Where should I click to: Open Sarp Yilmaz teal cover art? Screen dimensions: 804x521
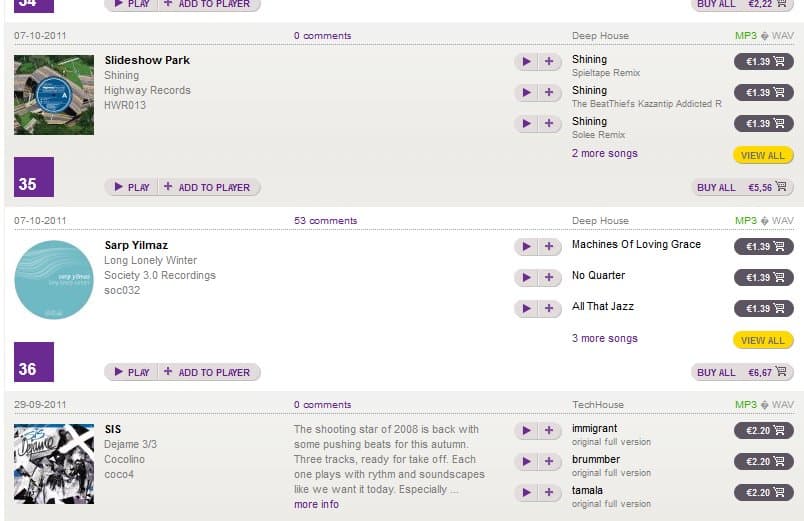point(54,280)
